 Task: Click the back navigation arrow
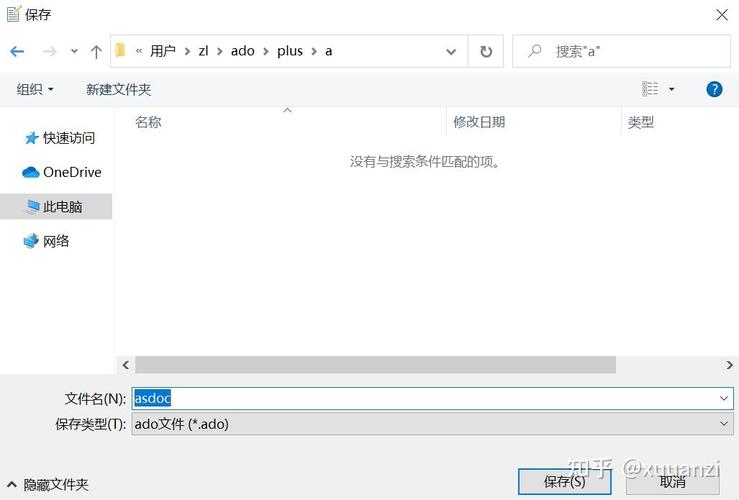17,51
